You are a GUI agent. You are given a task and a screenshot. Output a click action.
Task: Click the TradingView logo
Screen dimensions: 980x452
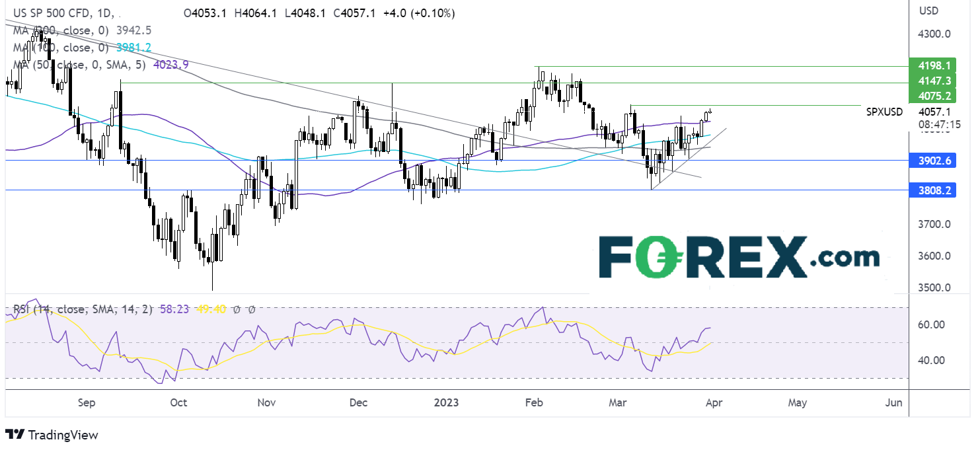(52, 435)
